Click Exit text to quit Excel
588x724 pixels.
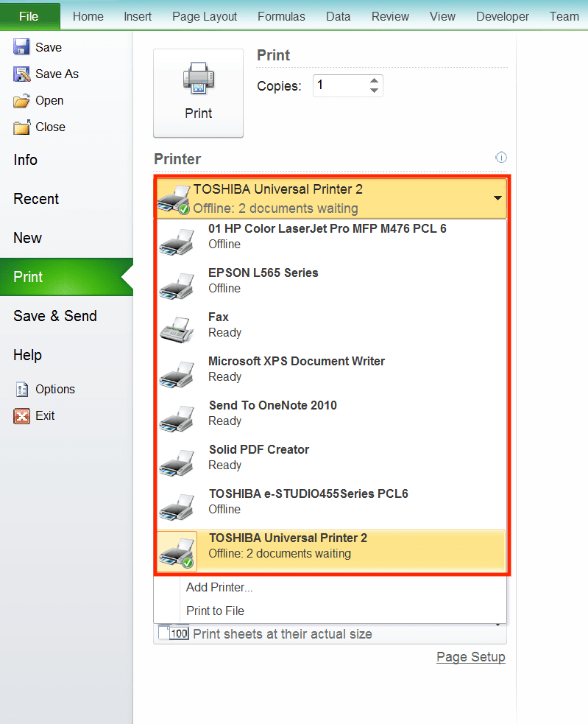tap(45, 416)
